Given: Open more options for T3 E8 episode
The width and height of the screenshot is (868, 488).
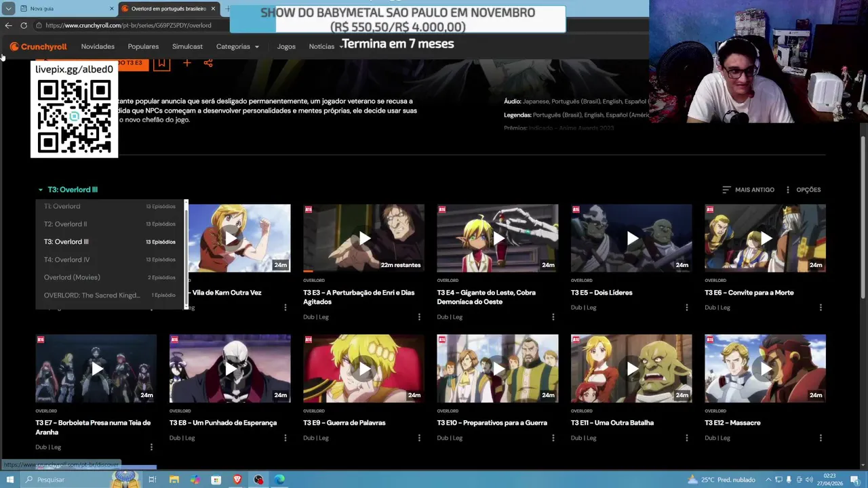Looking at the screenshot, I should point(285,438).
